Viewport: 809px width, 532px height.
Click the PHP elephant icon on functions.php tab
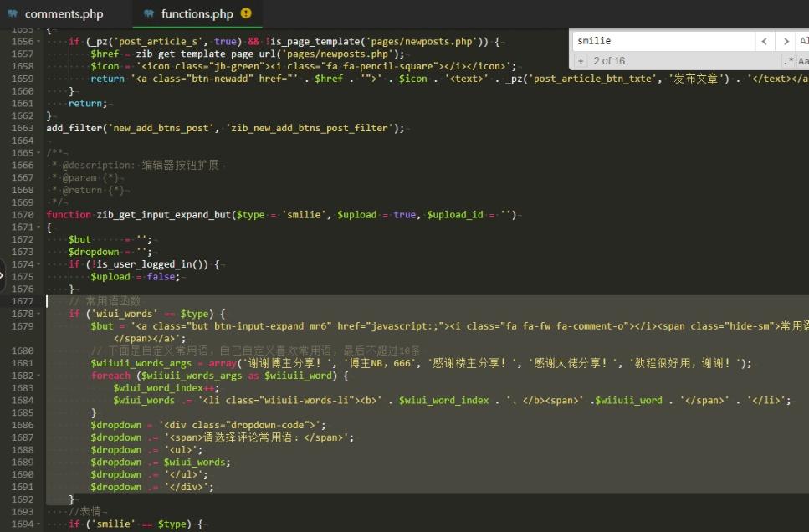click(x=149, y=13)
